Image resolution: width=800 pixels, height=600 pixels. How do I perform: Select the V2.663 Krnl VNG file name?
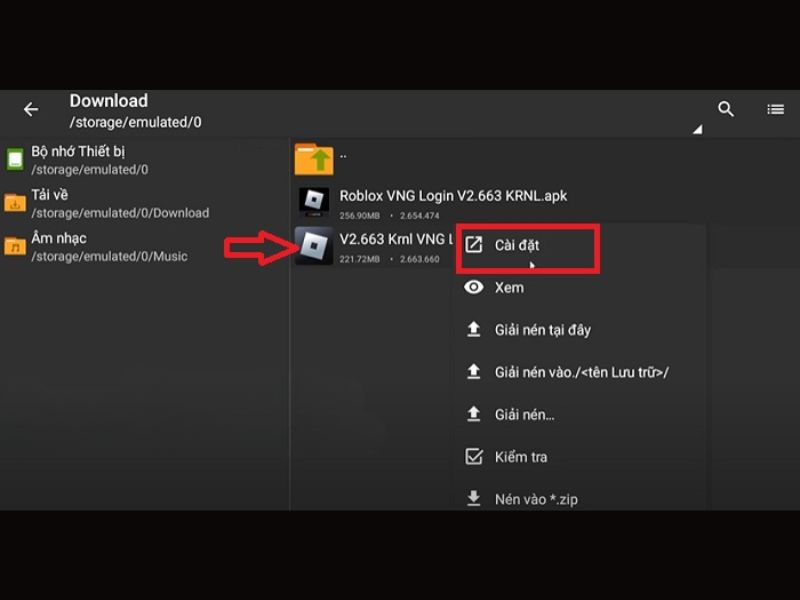tap(396, 239)
